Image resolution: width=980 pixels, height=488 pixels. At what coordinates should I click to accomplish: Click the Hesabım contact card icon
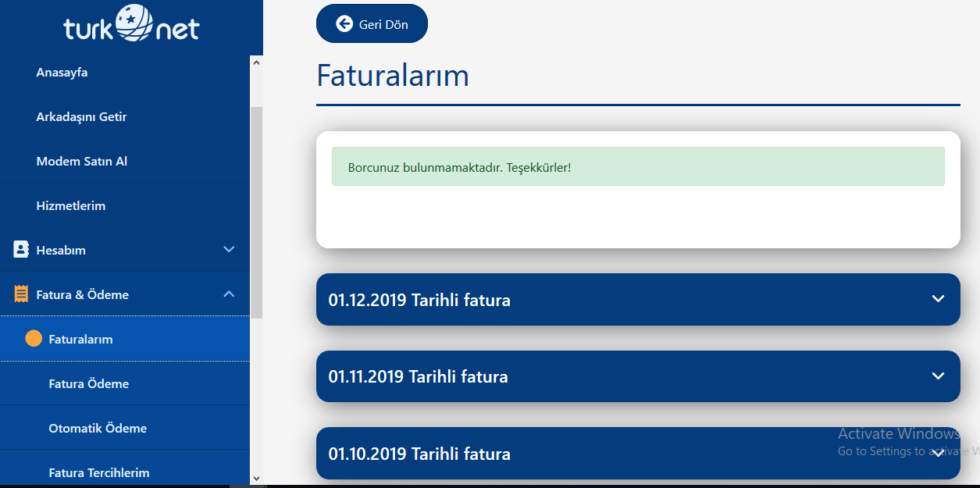click(21, 250)
